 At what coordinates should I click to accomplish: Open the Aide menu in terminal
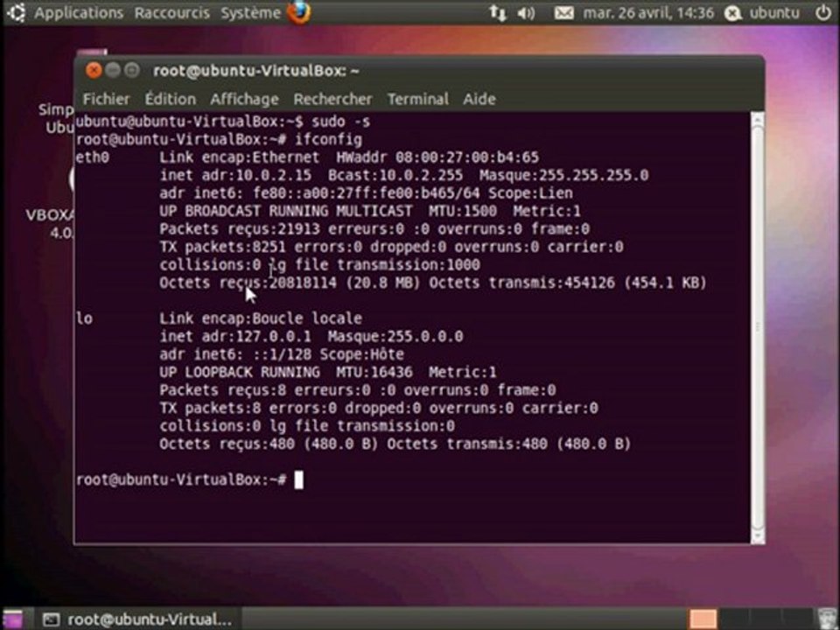tap(479, 99)
